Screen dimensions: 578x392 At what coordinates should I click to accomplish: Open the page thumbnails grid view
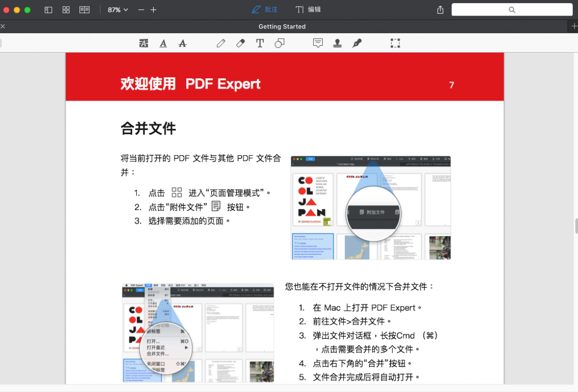click(x=66, y=10)
